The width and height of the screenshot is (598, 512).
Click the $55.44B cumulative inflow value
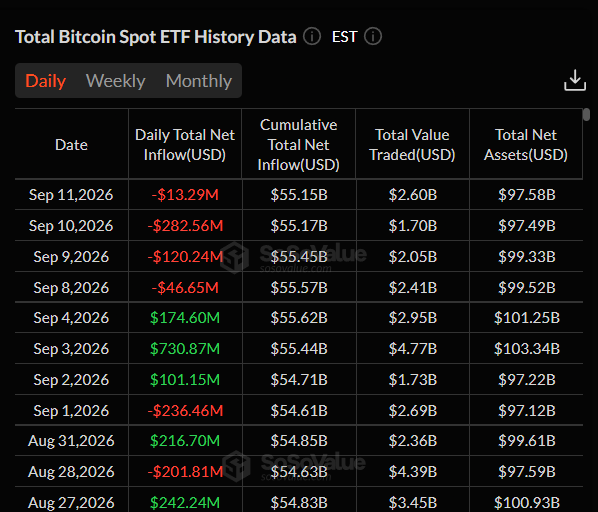pos(299,348)
